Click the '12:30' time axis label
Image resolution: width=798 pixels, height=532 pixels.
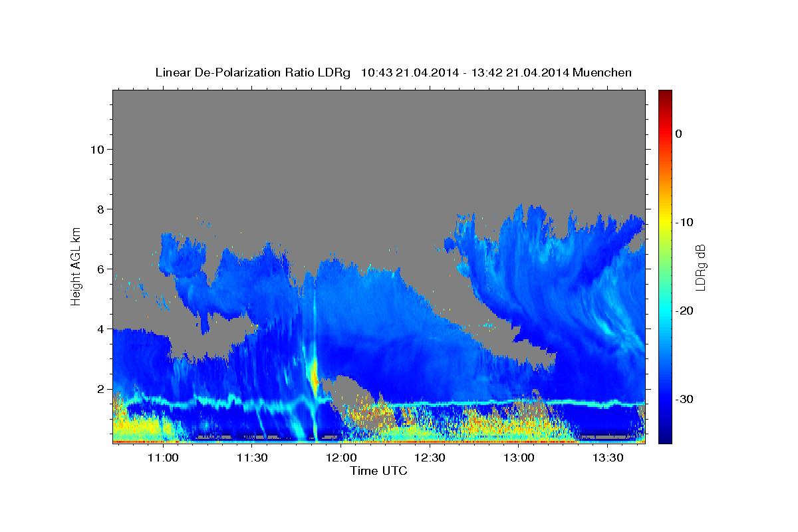[x=429, y=458]
